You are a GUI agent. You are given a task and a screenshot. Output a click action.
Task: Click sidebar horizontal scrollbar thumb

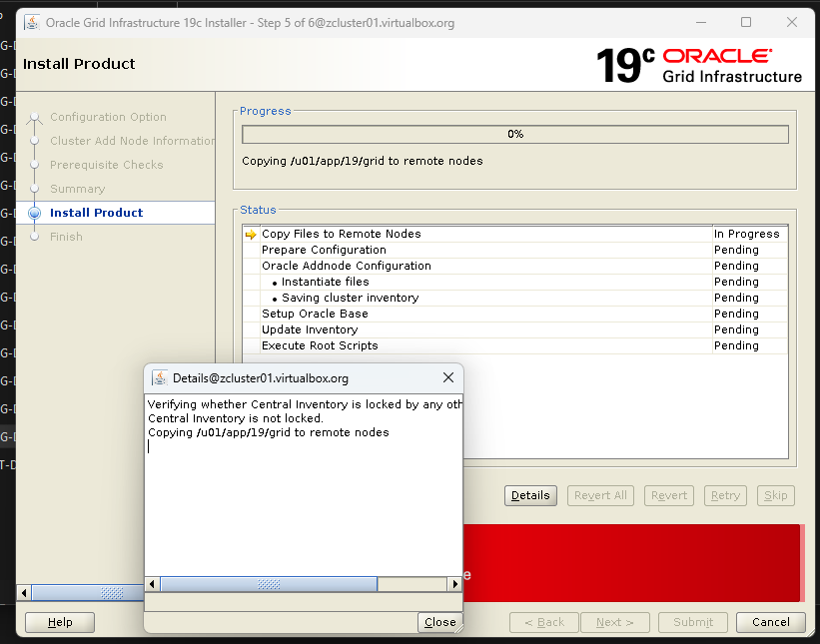[x=87, y=593]
